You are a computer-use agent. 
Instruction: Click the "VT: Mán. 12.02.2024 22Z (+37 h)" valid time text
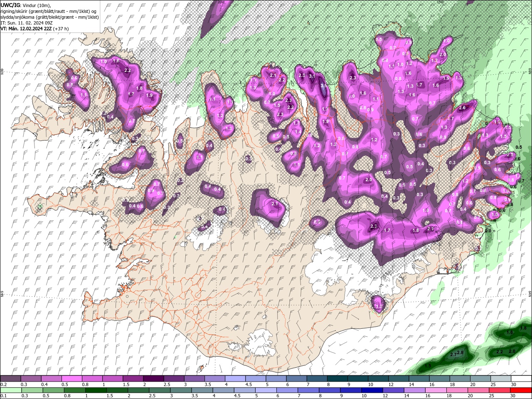point(35,29)
